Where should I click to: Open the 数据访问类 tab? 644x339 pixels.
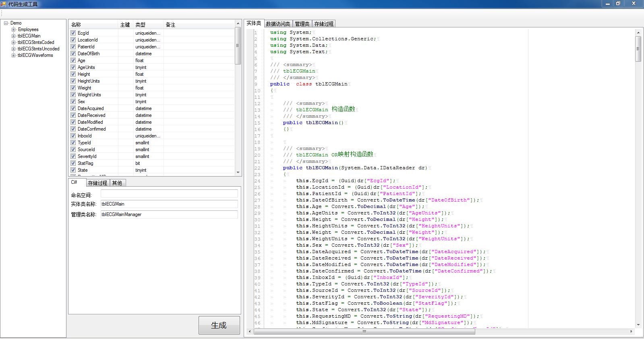[278, 24]
